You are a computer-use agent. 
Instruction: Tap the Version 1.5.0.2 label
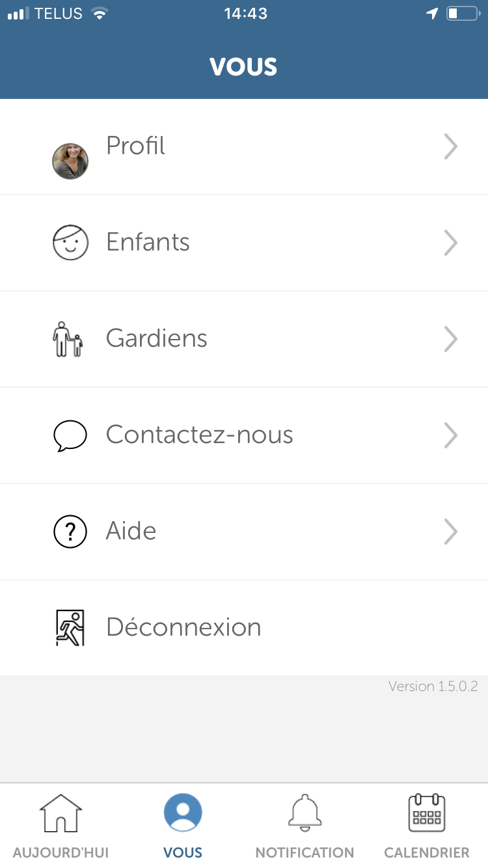point(433,686)
